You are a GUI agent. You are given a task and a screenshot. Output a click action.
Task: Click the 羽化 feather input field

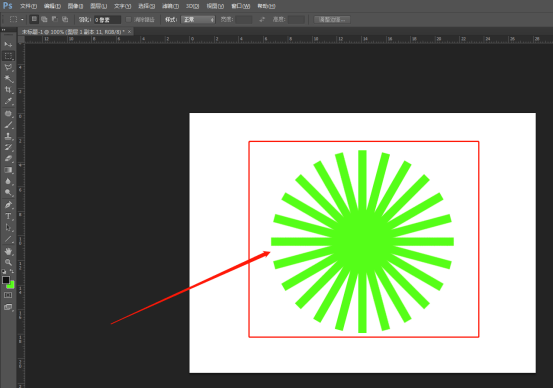click(107, 20)
